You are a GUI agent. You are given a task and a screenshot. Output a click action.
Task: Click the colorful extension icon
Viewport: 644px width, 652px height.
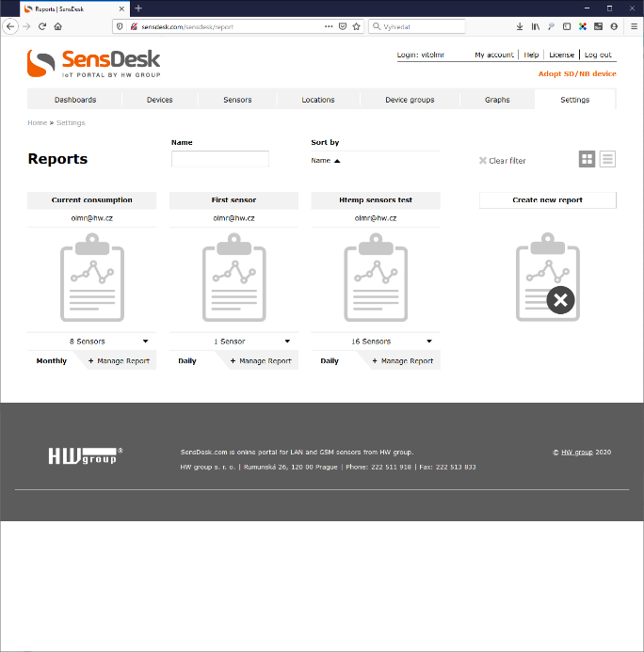point(583,26)
